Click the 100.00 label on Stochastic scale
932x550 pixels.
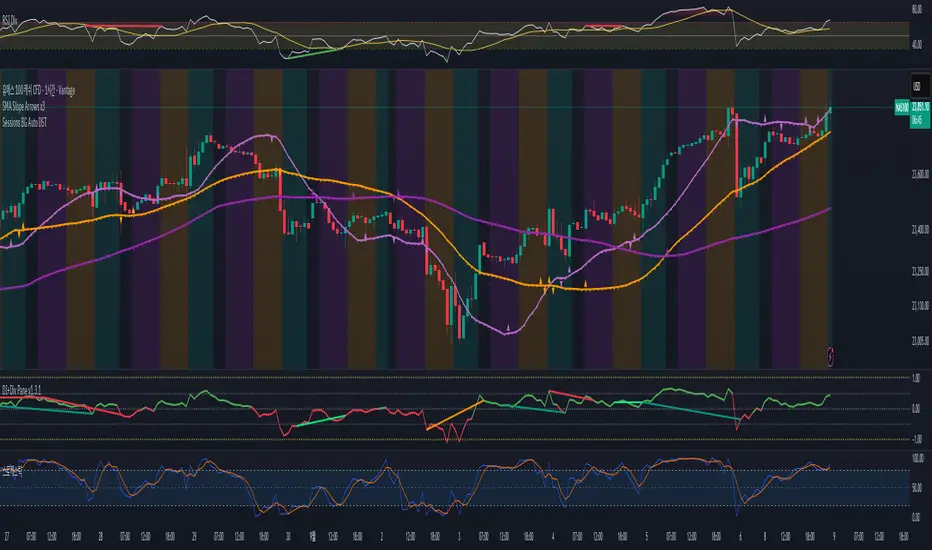coord(915,457)
